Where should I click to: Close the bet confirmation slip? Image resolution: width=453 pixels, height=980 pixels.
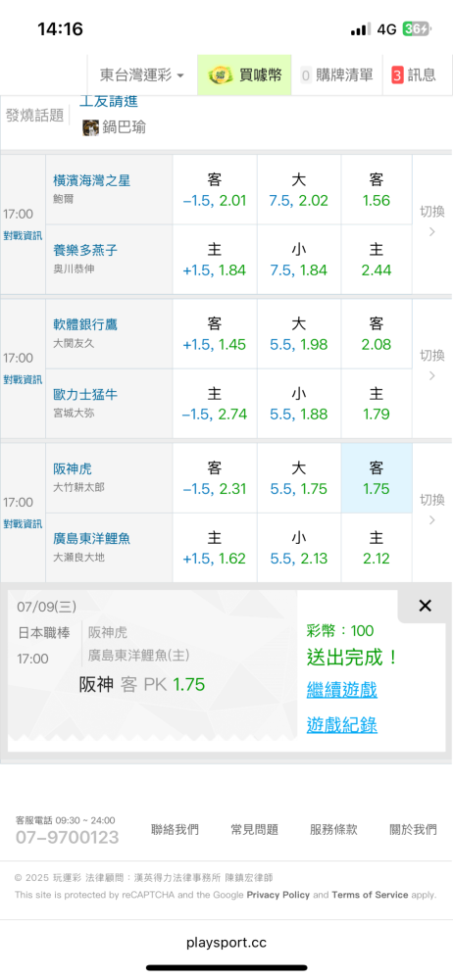click(x=425, y=605)
